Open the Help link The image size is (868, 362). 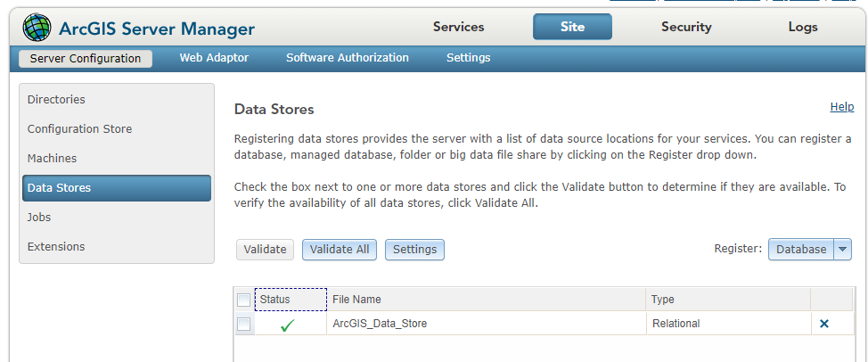[842, 107]
